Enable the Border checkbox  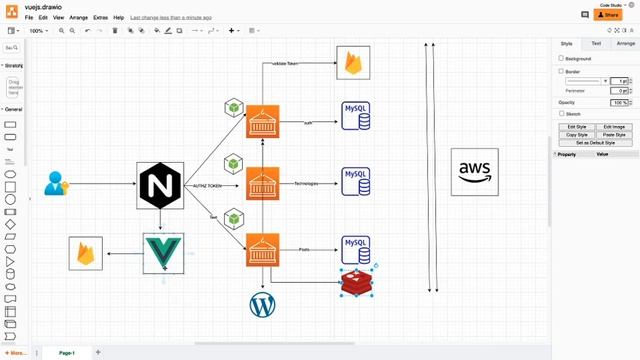point(561,71)
